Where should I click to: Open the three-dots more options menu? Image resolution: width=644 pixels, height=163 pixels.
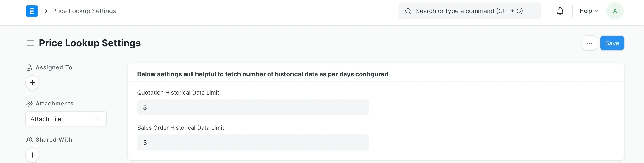(x=590, y=43)
